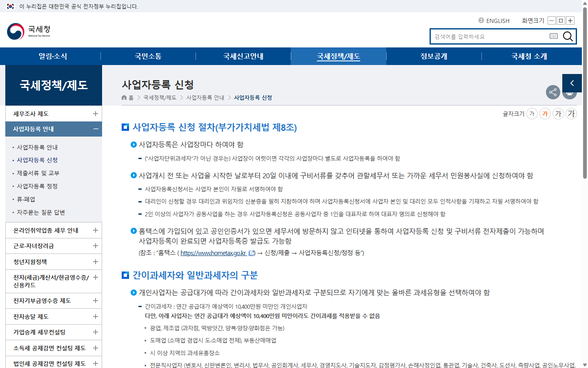Click the external-link icon next to hometax URL
The width and height of the screenshot is (588, 368).
pos(252,253)
